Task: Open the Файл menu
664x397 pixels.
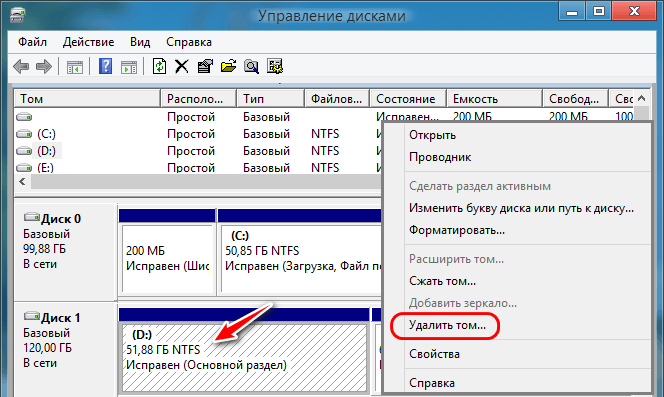Action: pos(32,42)
